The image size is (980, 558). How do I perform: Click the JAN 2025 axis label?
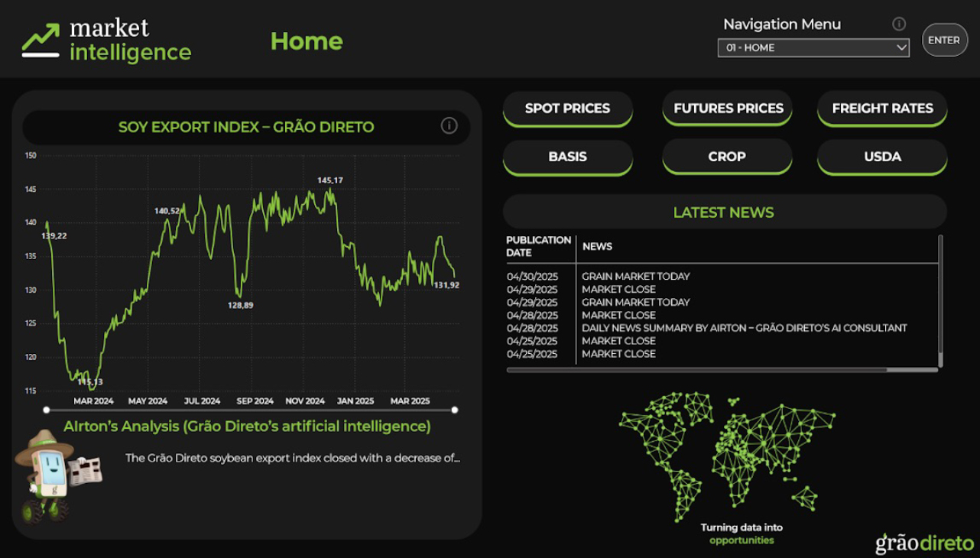tap(355, 401)
